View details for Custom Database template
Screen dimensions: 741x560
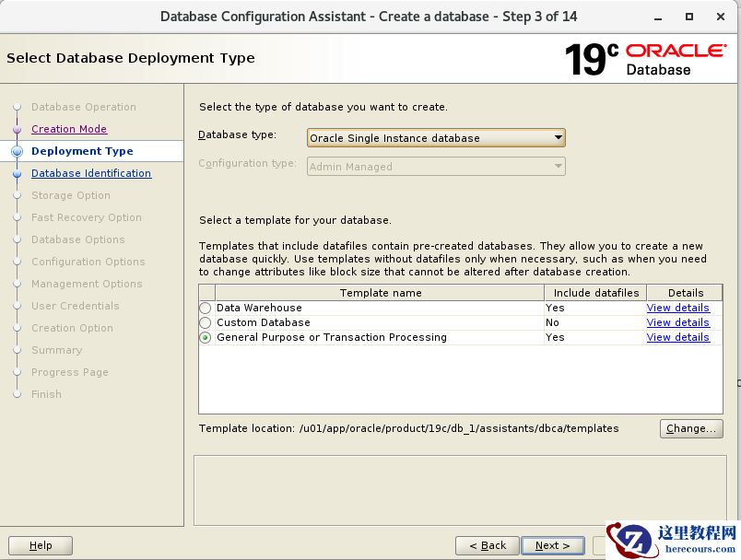677,322
